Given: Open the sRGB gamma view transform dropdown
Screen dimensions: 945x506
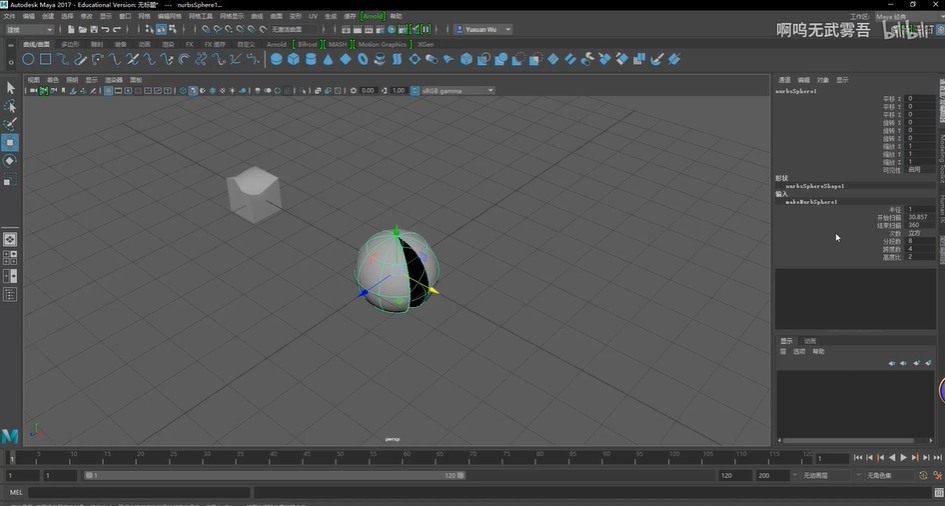Looking at the screenshot, I should pos(457,90).
